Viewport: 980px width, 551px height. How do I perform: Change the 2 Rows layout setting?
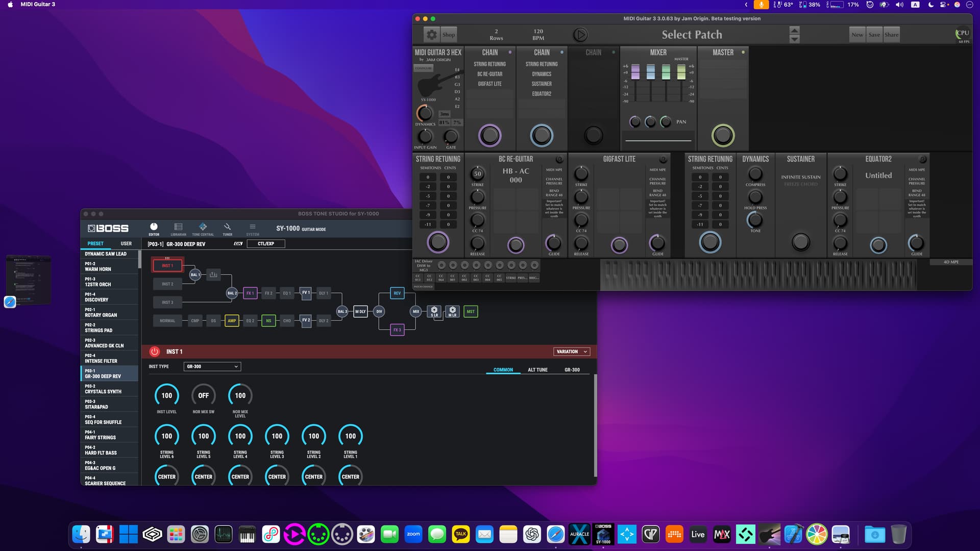click(496, 35)
